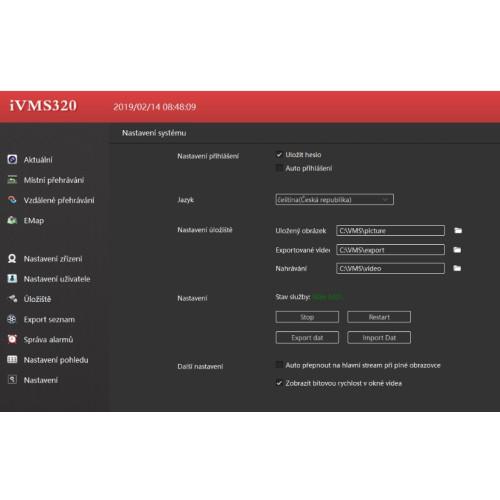Image resolution: width=500 pixels, height=500 pixels.
Task: Click the Stop service button
Action: pos(307,317)
